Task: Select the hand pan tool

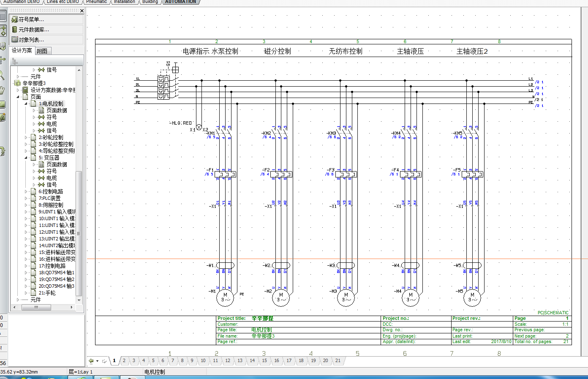Action: pyautogui.click(x=2, y=90)
